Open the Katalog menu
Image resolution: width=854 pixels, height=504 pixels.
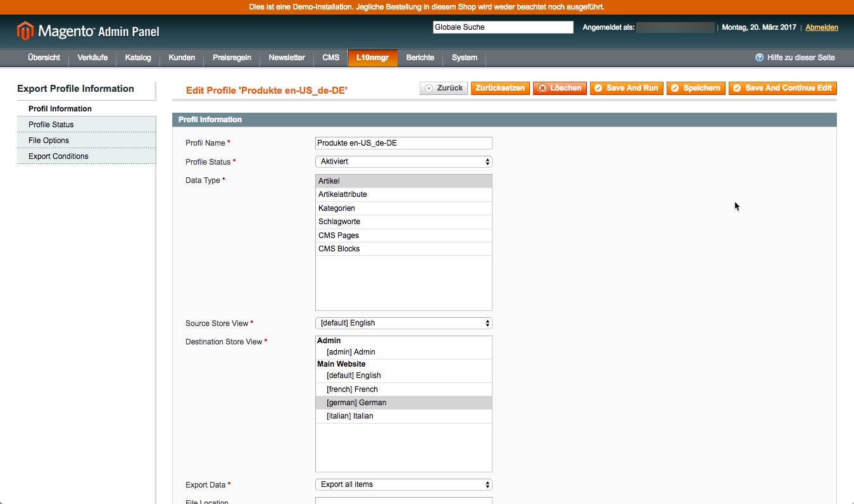click(138, 58)
